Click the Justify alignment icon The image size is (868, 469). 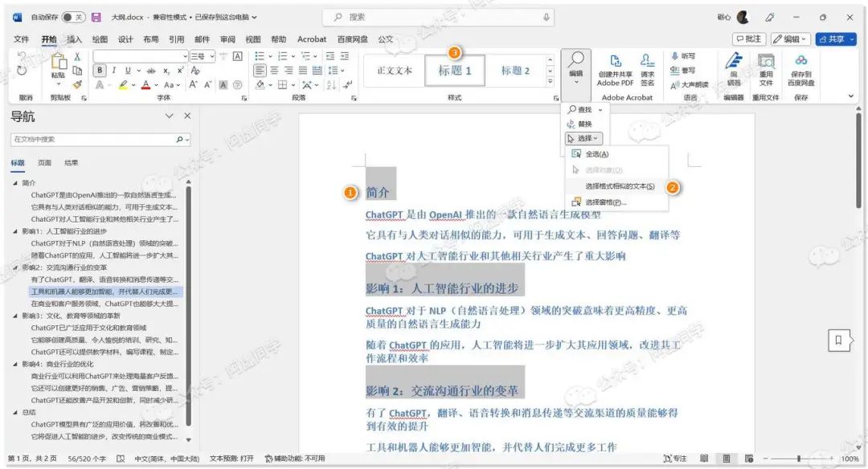click(303, 71)
